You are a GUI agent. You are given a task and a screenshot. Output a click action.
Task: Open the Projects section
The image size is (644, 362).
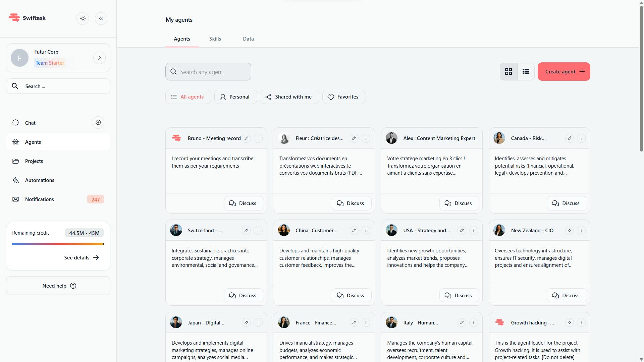click(34, 161)
